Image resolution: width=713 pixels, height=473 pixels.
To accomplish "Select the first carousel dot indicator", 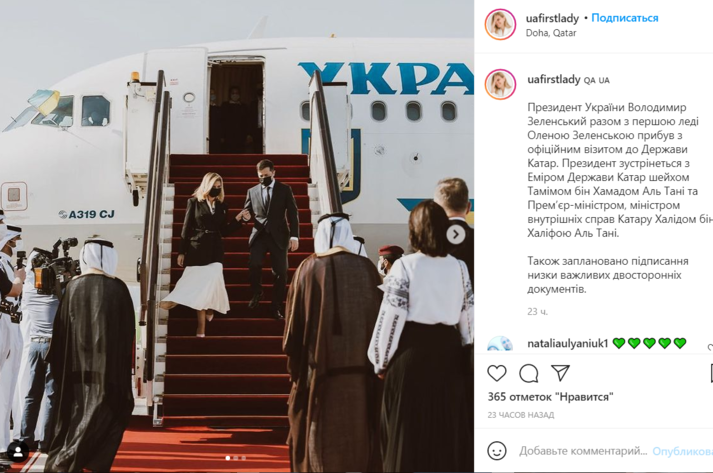I will (228, 458).
